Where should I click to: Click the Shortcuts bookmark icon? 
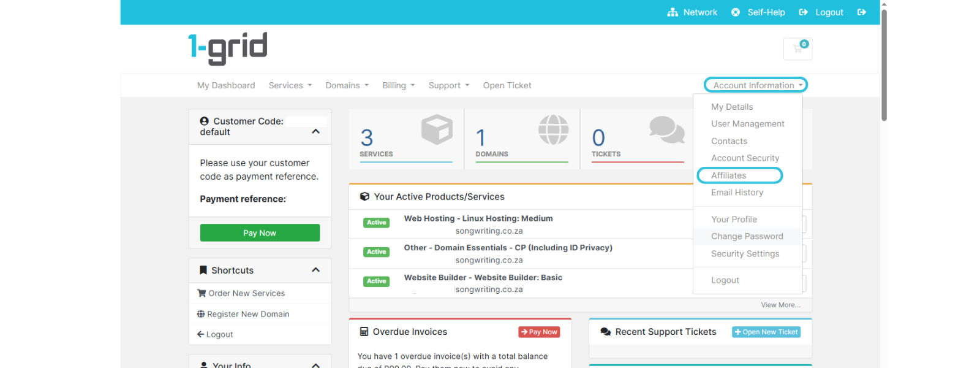coord(203,270)
